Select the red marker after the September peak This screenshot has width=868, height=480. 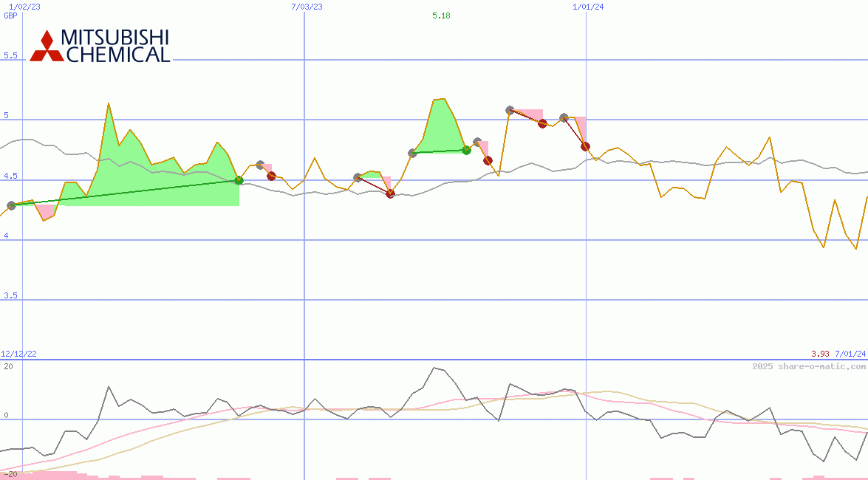coord(488,159)
